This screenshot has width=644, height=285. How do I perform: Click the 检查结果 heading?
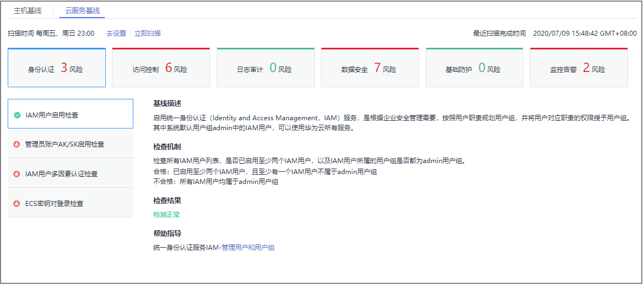(167, 200)
